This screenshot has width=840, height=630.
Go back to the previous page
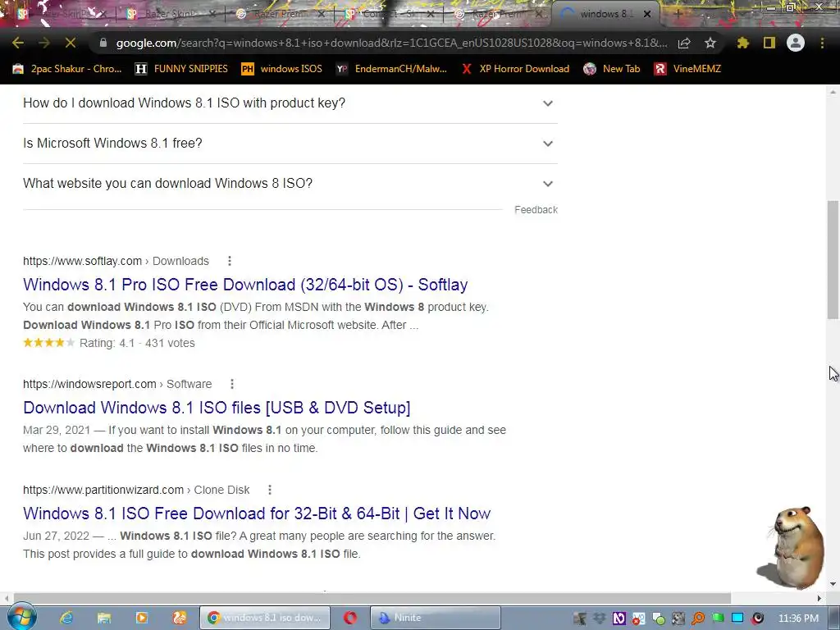18,43
